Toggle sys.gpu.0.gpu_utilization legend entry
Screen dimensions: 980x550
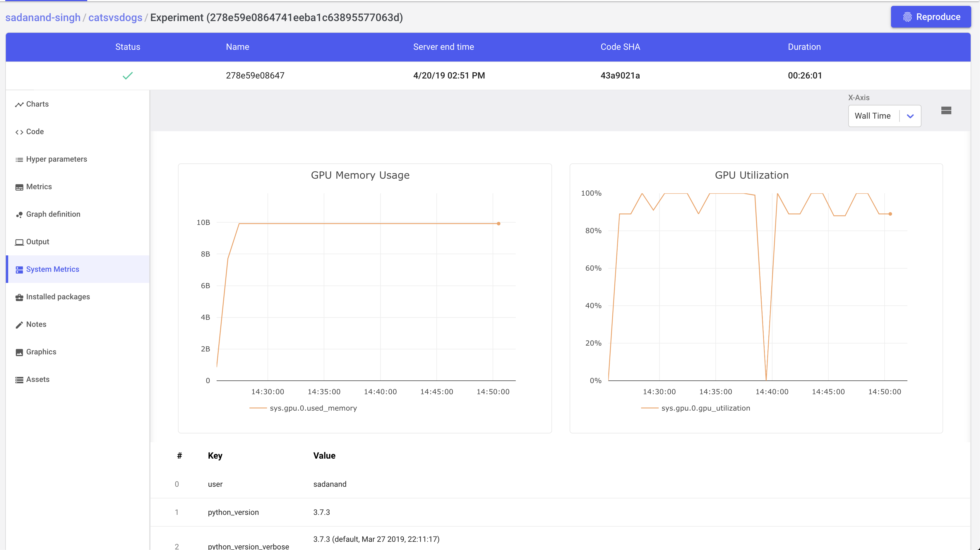[696, 408]
